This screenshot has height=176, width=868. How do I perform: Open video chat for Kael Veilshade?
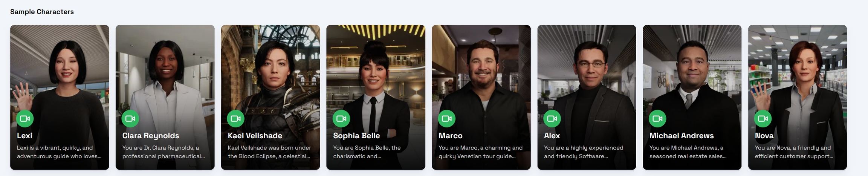tap(236, 119)
